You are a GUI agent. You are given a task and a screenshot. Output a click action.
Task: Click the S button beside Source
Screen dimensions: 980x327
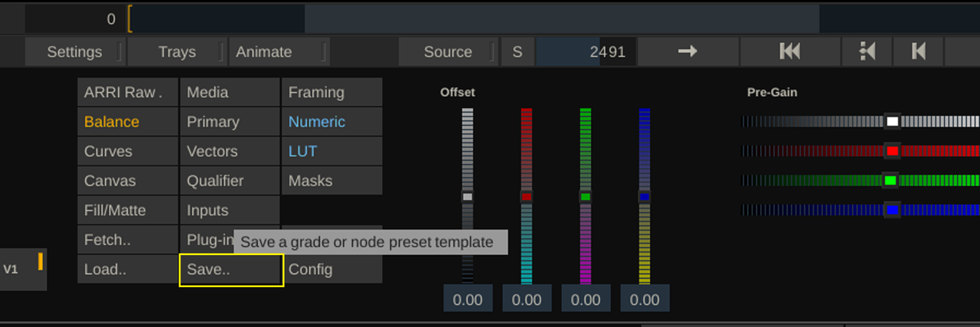(x=518, y=52)
